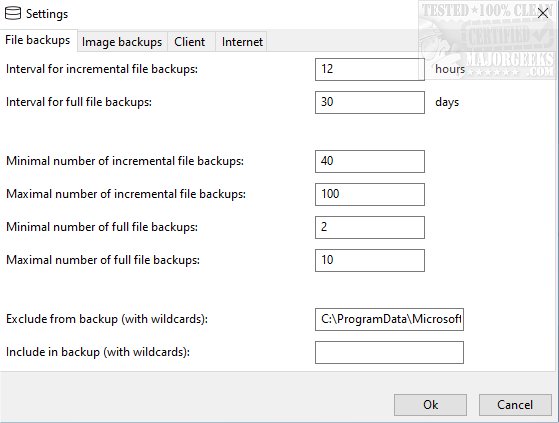Image resolution: width=559 pixels, height=423 pixels.
Task: Click the 'Maximal number of full file backups' label
Action: 103,260
